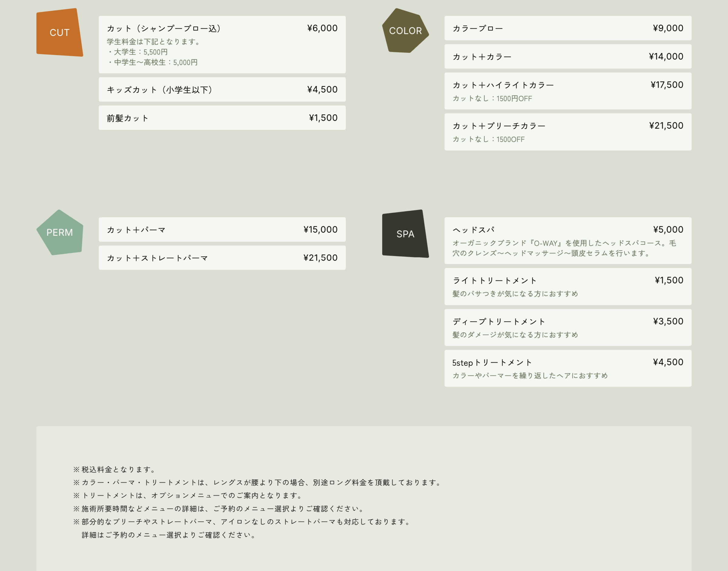This screenshot has width=728, height=571.
Task: Select the カット＋パーマ row
Action: pyautogui.click(x=222, y=229)
